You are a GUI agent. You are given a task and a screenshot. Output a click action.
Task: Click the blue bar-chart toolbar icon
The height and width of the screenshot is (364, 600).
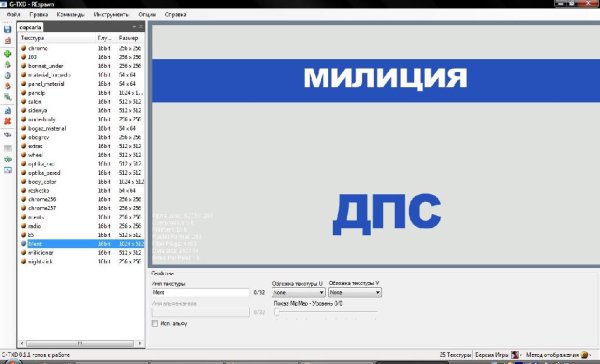[x=7, y=111]
